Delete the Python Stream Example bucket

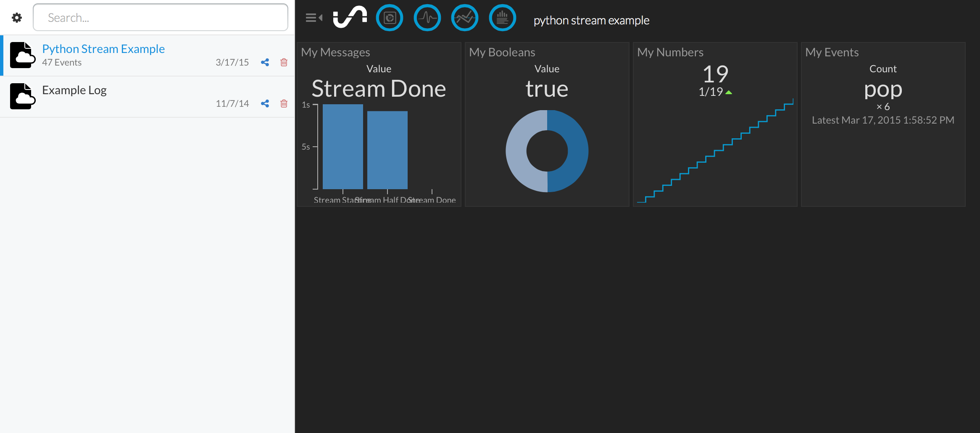coord(284,62)
